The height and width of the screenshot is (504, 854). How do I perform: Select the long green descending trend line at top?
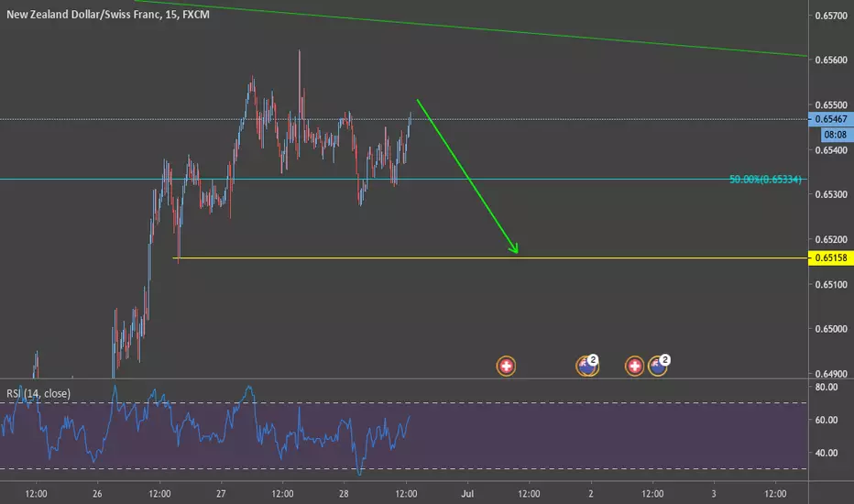pyautogui.click(x=471, y=27)
